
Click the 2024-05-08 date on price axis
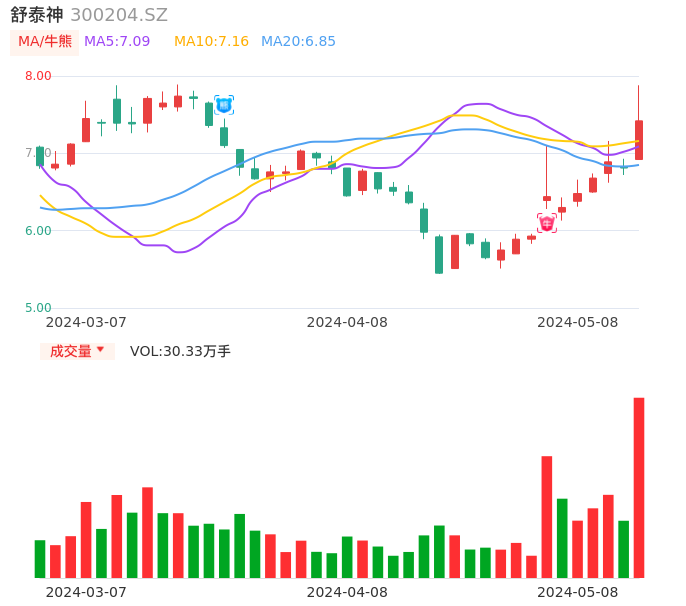(578, 322)
